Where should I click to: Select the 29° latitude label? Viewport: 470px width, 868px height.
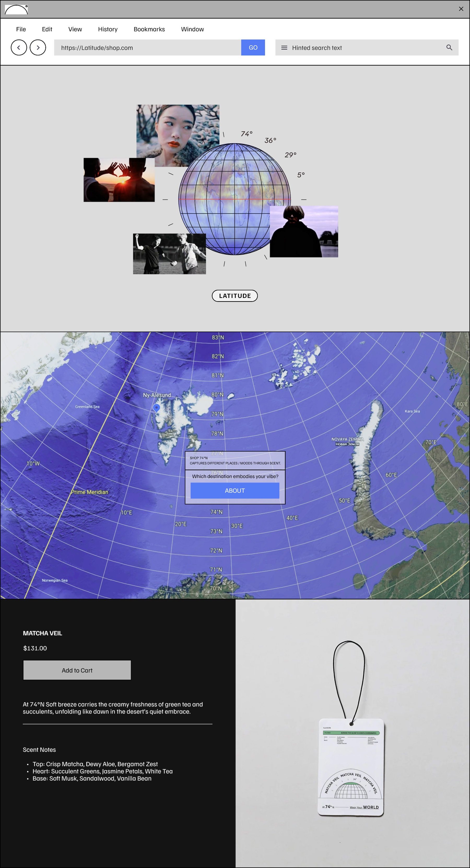click(290, 155)
